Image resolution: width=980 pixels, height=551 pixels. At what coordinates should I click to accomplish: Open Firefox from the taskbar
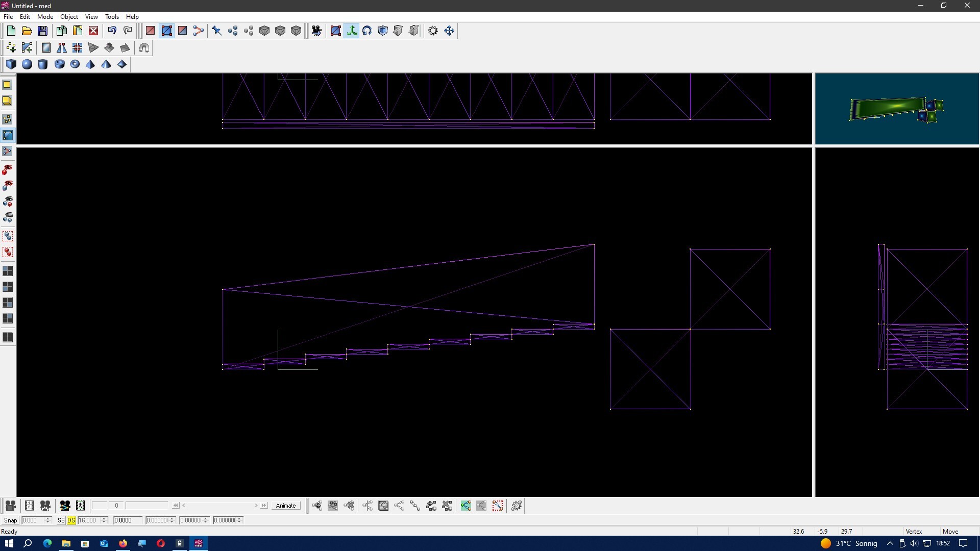(x=123, y=543)
